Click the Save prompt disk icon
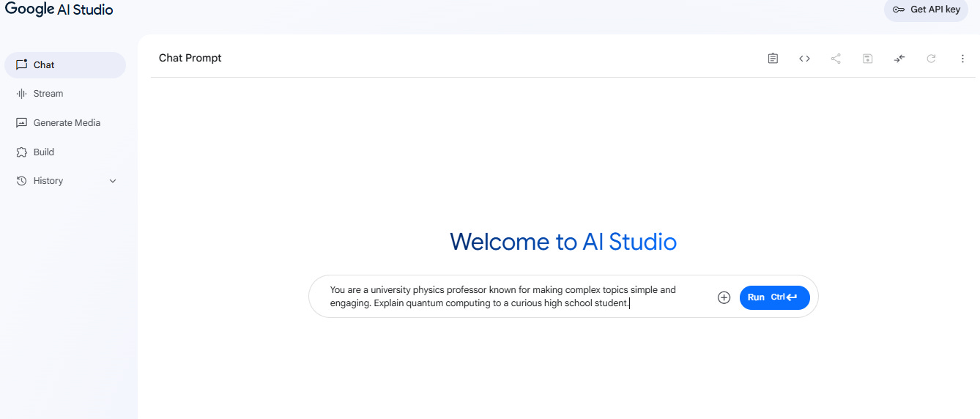 click(868, 59)
